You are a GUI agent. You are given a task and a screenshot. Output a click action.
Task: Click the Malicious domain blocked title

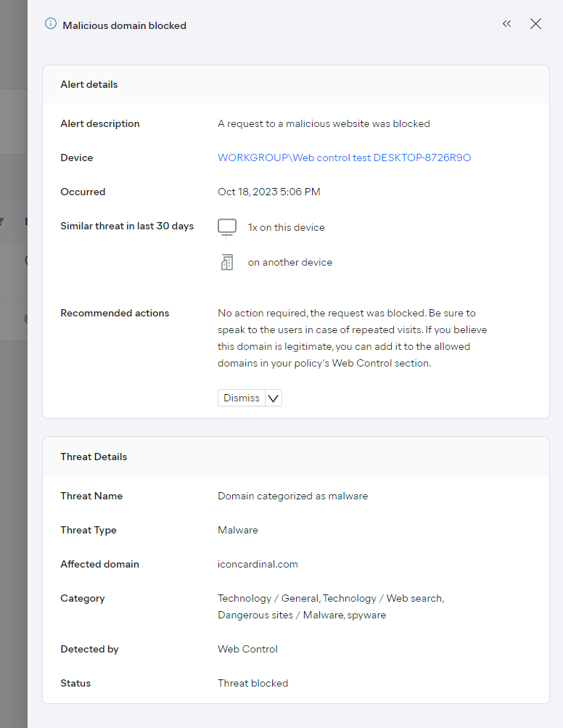click(124, 25)
